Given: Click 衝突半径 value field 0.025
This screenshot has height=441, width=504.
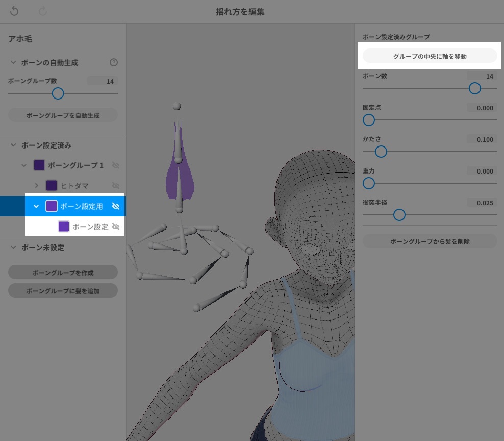Looking at the screenshot, I should point(482,203).
